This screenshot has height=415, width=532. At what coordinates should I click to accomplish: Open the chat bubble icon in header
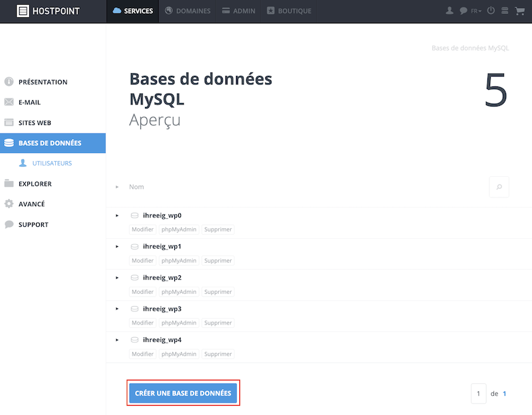pyautogui.click(x=463, y=11)
